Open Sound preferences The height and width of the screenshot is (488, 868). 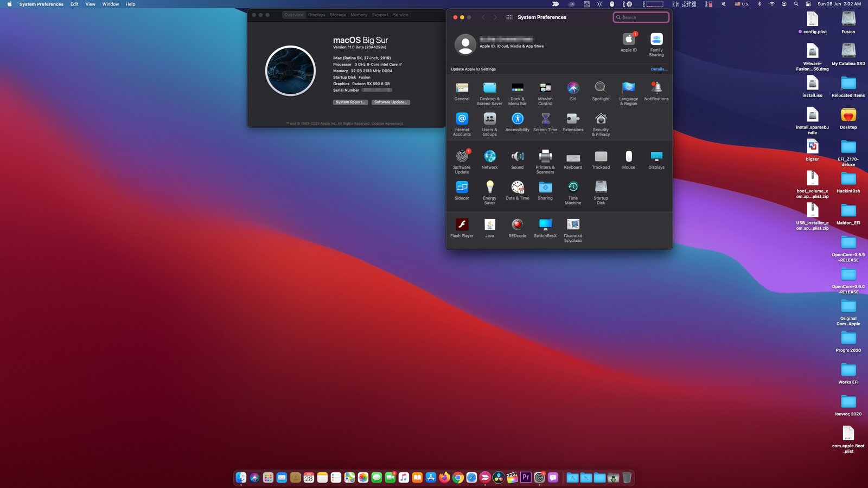pos(518,156)
